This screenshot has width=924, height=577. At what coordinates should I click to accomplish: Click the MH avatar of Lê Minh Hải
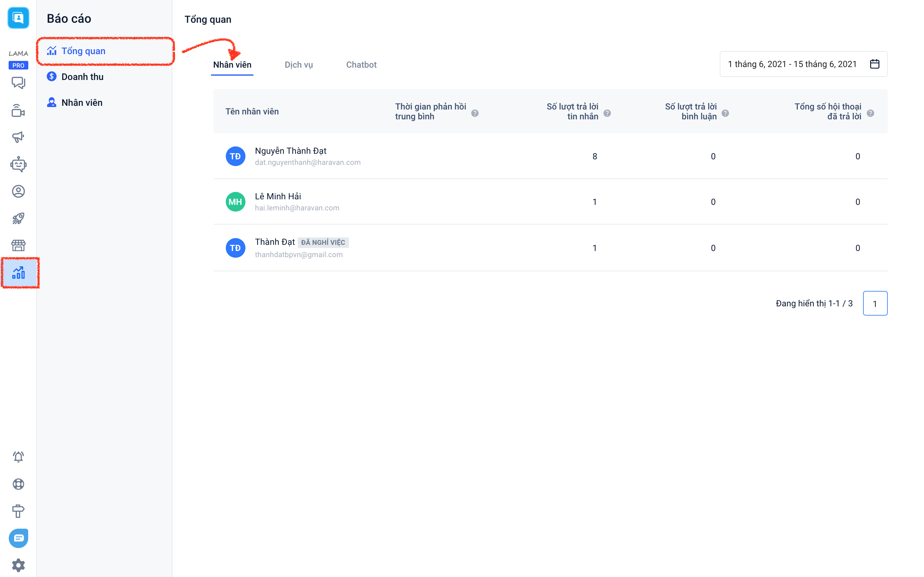coord(235,202)
